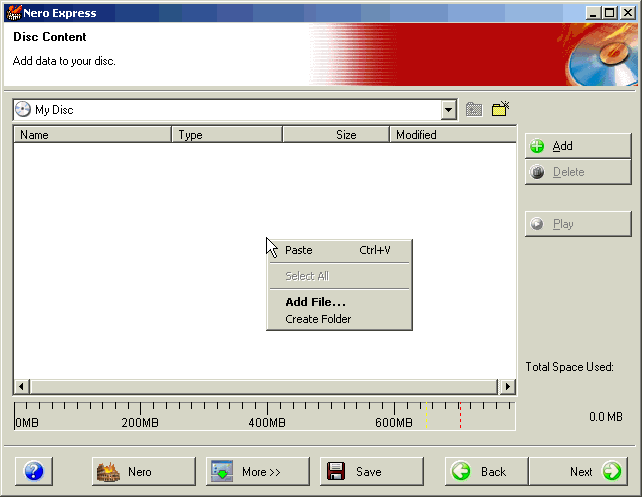This screenshot has height=497, width=642.
Task: Maximize the Nero Express window
Action: click(609, 13)
